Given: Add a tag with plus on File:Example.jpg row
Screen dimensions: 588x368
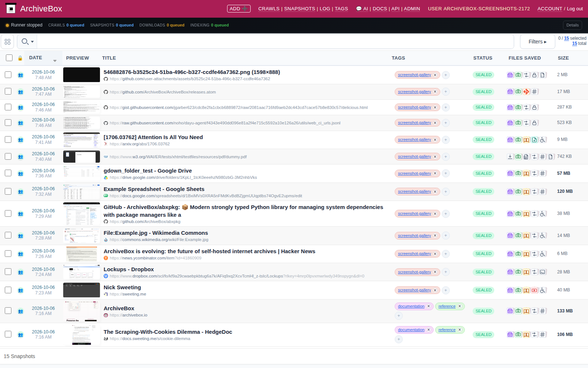Looking at the screenshot, I should tap(446, 236).
